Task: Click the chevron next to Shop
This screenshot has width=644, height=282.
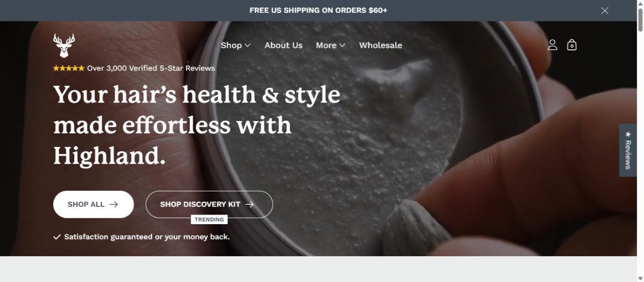Action: click(x=247, y=46)
